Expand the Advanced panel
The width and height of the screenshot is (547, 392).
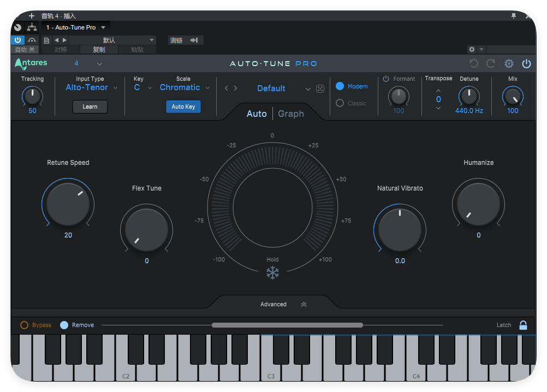(283, 304)
